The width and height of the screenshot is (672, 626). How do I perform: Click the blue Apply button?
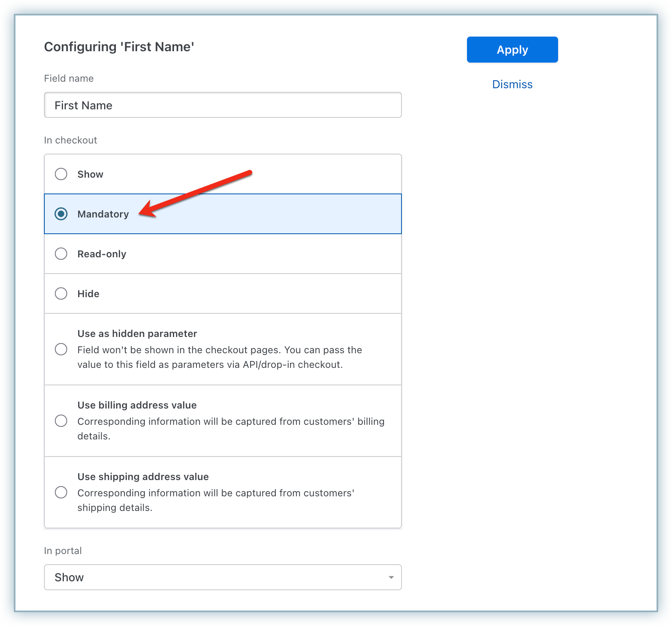(x=512, y=50)
